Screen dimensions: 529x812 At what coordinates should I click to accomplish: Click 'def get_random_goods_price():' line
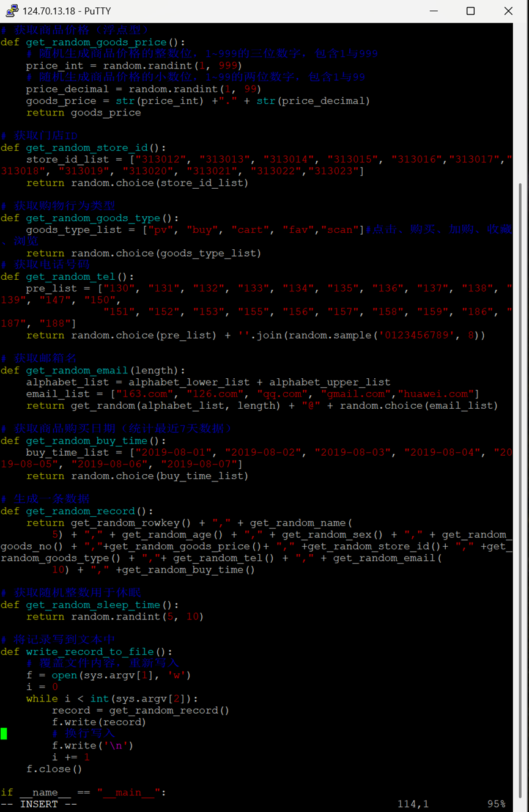click(93, 42)
